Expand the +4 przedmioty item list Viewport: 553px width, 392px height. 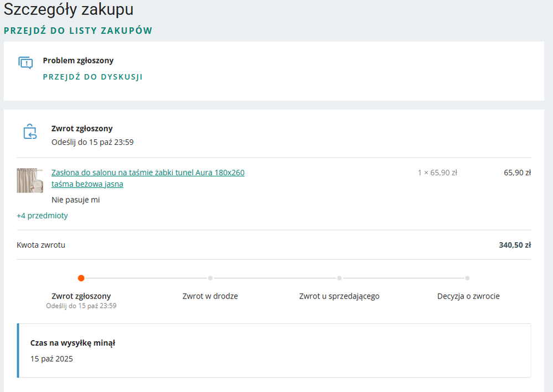coord(42,216)
